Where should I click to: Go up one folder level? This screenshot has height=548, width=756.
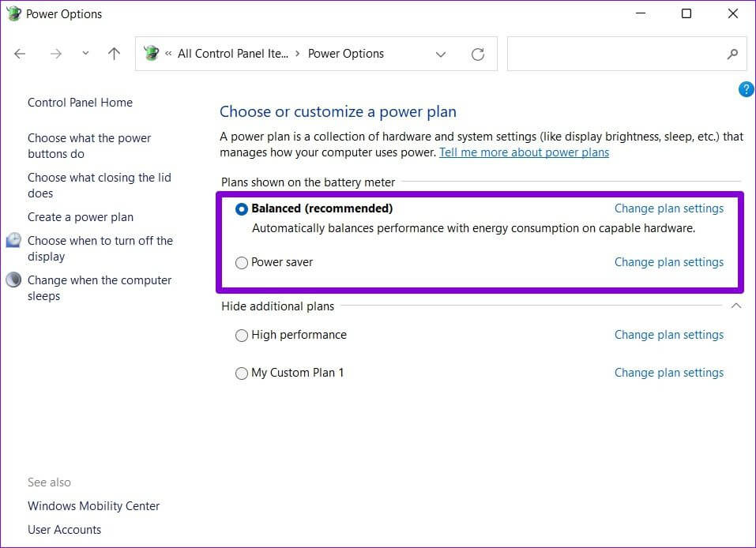click(114, 54)
